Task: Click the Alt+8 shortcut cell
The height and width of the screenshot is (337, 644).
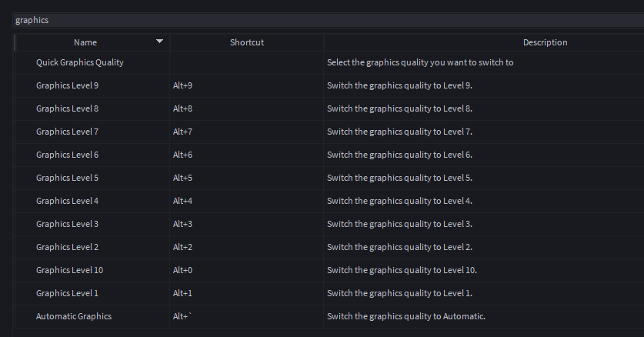Action: (x=247, y=108)
